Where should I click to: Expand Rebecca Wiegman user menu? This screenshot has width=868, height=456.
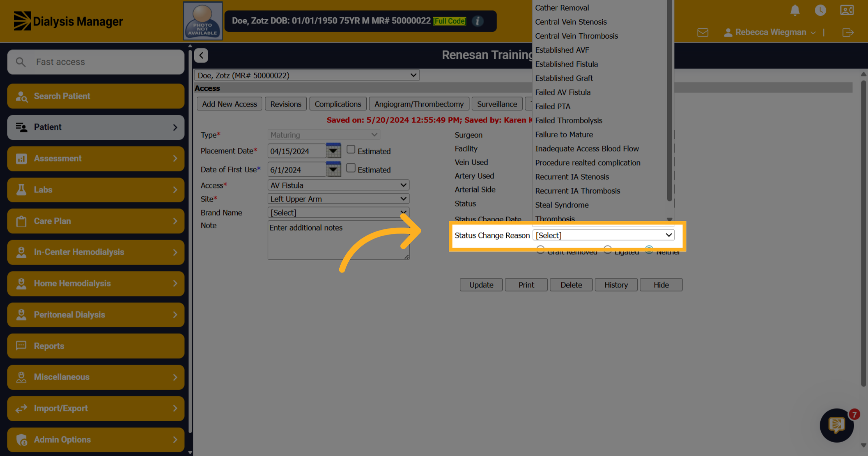[770, 32]
